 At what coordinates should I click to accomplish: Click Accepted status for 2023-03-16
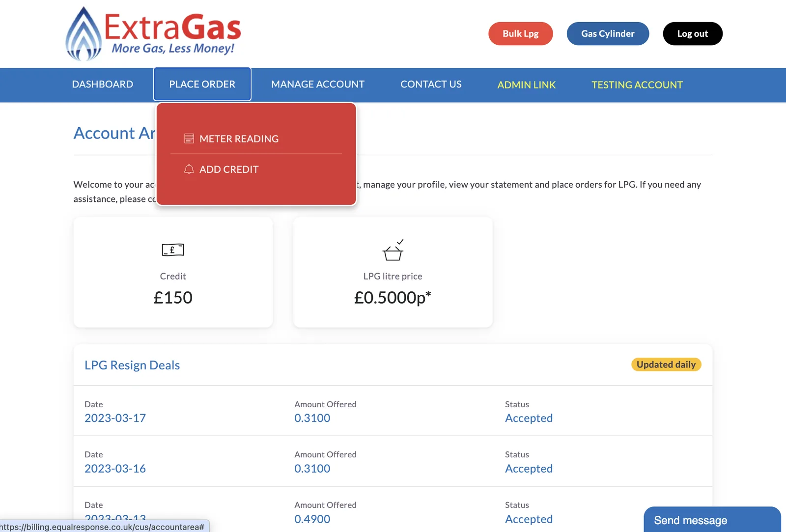point(529,469)
